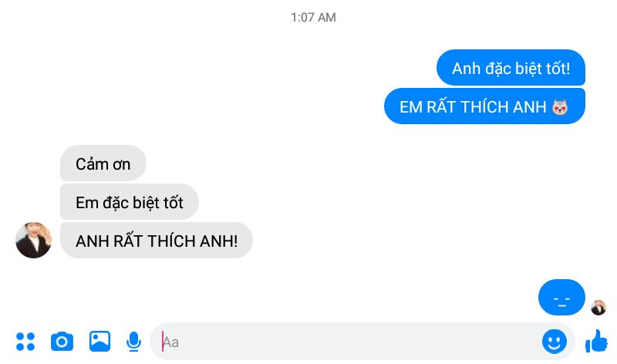
Task: Select the "Em đặc biệt tốt" message
Action: pos(130,201)
